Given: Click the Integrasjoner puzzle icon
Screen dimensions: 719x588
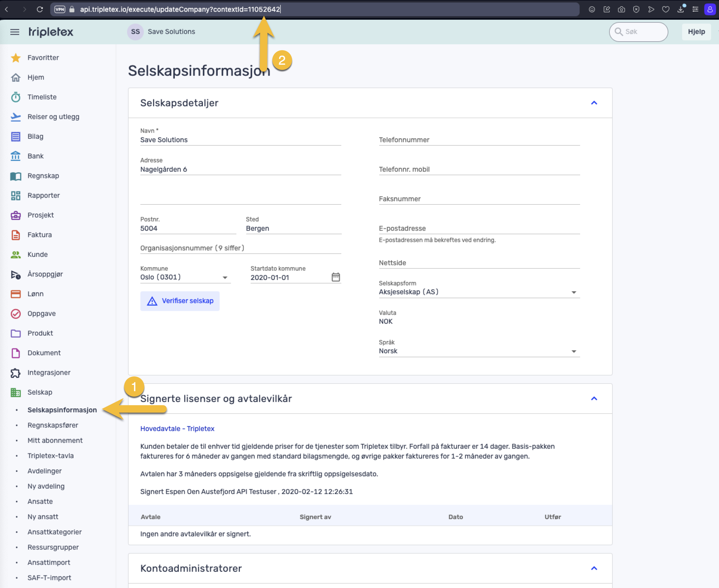Looking at the screenshot, I should pyautogui.click(x=16, y=373).
